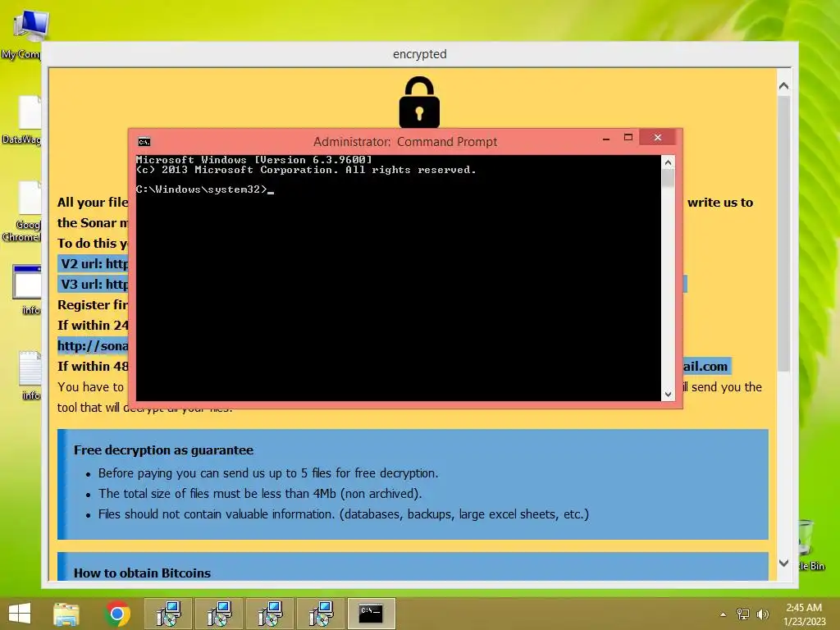Screen dimensions: 840x630
Task: Click the http://sona link in the note
Action: tap(93, 345)
